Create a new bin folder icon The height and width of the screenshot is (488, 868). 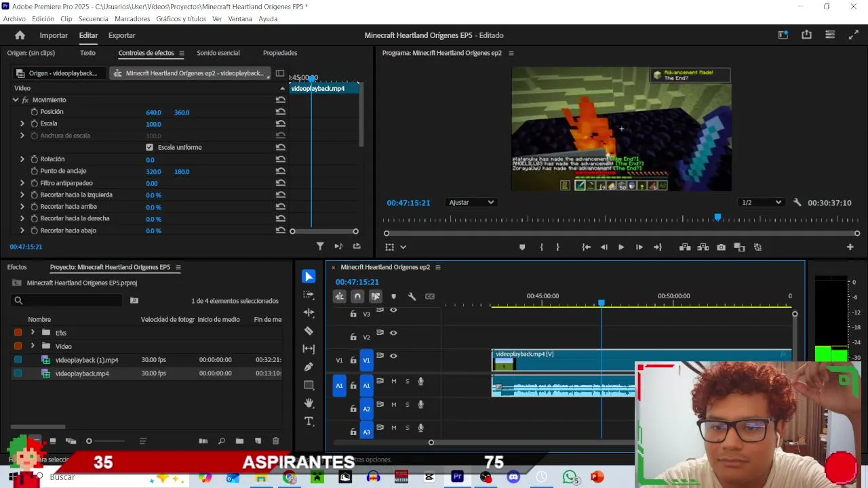pos(239,441)
